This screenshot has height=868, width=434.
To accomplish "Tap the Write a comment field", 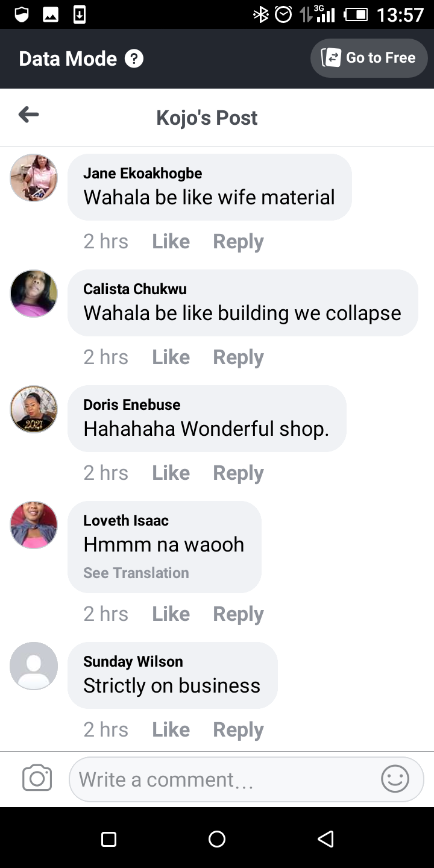I will [247, 779].
